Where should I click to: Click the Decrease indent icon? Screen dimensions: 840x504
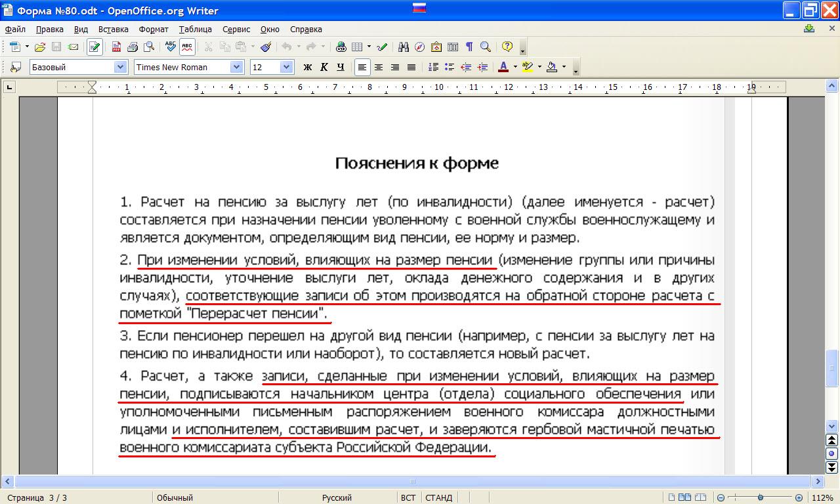[x=466, y=67]
